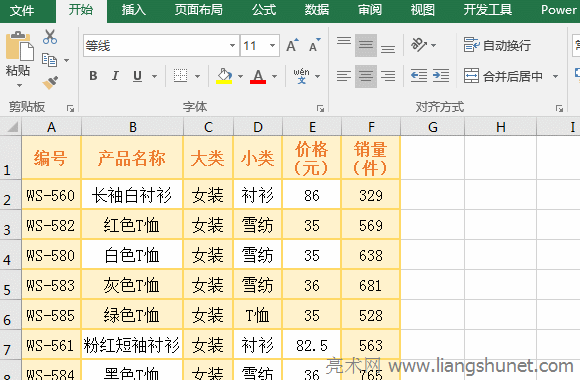Apply the borders icon
The width and height of the screenshot is (580, 380).
pos(180,76)
